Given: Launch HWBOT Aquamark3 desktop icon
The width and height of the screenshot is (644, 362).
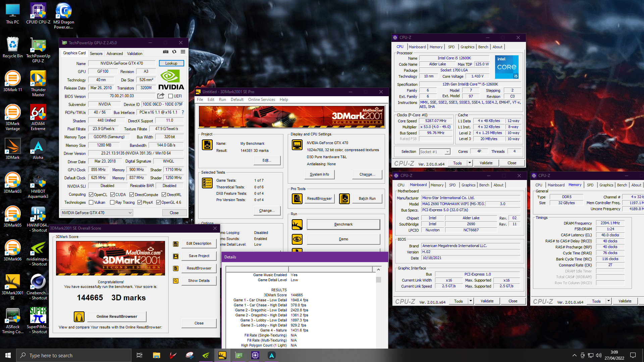Looking at the screenshot, I should 38,186.
